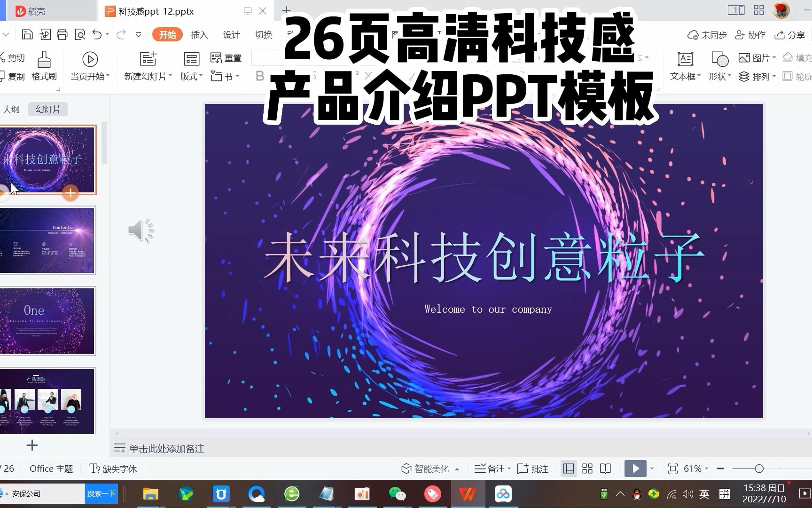Click the 复制 copy button

tap(12, 76)
